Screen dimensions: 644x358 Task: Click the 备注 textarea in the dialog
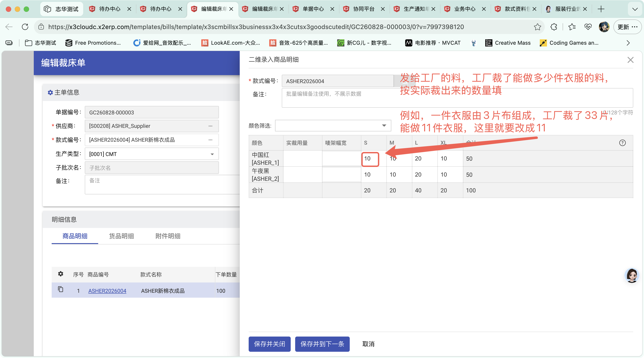tap(457, 98)
